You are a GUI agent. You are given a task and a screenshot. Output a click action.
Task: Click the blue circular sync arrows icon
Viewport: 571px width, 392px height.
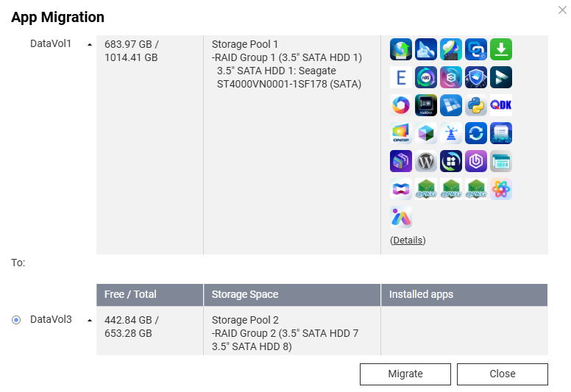tap(475, 133)
